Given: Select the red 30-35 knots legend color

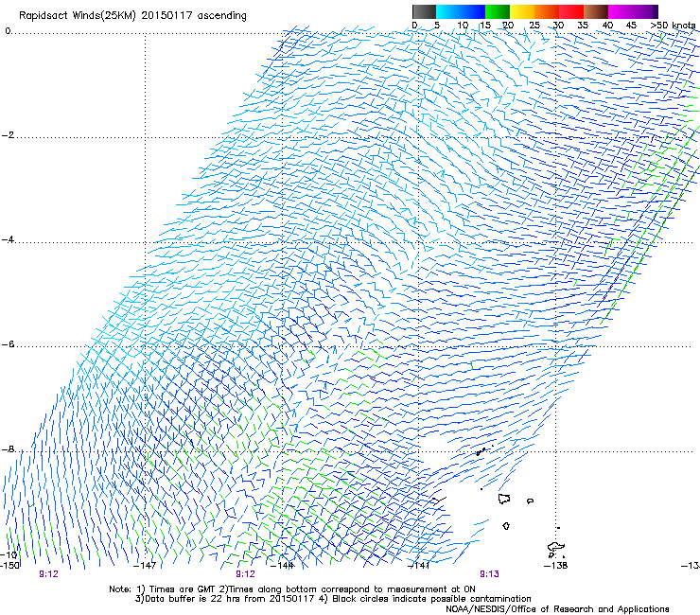Looking at the screenshot, I should (x=571, y=11).
